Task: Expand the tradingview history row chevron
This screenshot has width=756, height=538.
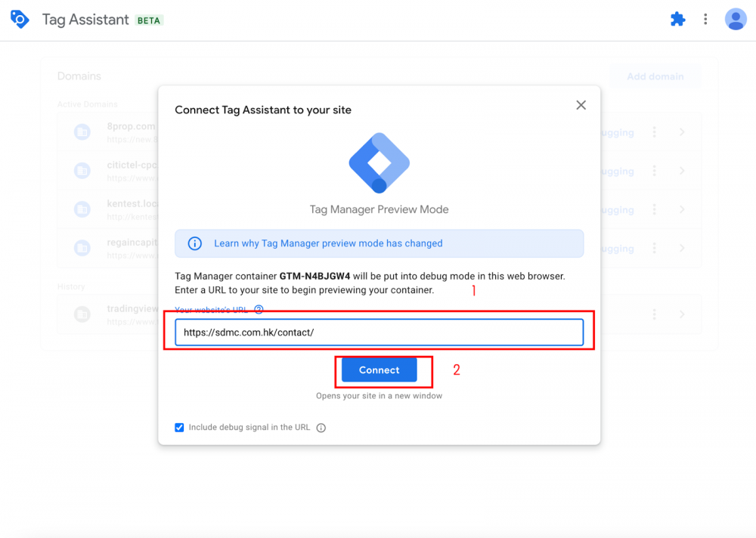Action: point(682,314)
